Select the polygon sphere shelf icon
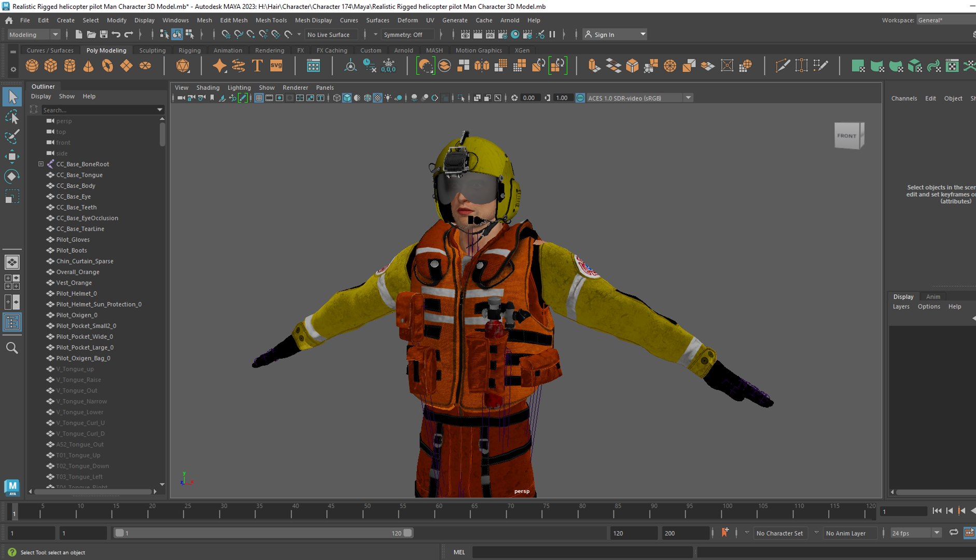 click(x=32, y=66)
